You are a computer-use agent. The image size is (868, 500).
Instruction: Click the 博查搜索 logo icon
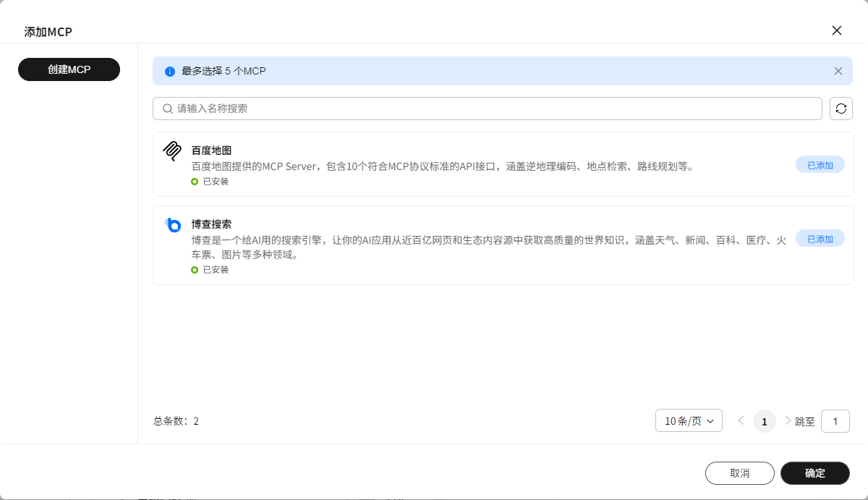[172, 225]
